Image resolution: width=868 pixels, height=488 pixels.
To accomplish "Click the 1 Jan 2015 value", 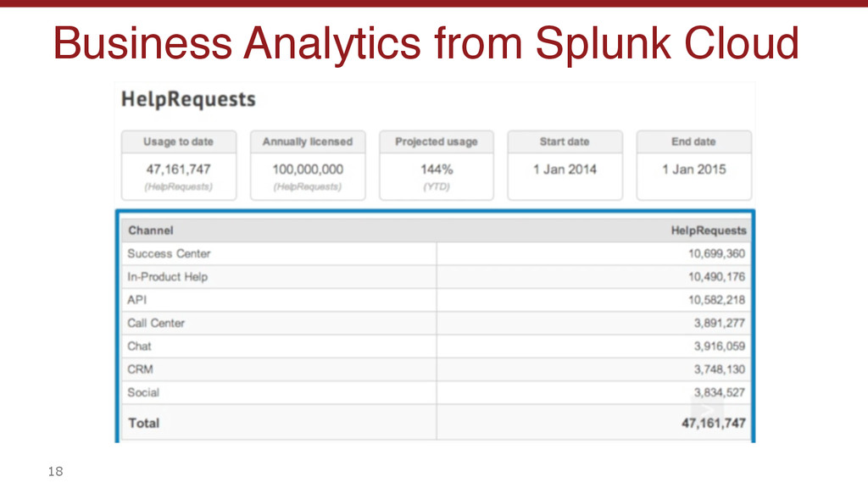I will pos(693,169).
